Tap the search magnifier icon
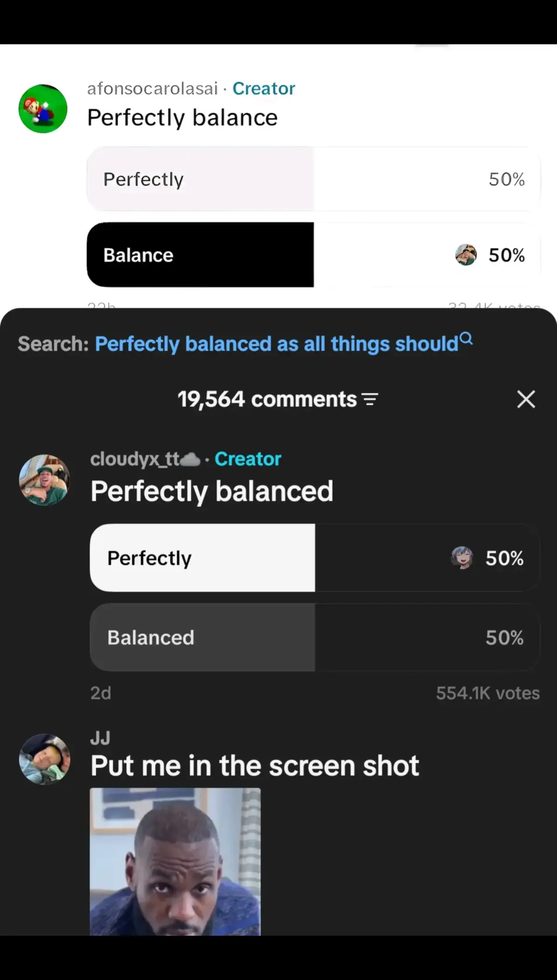 click(466, 338)
